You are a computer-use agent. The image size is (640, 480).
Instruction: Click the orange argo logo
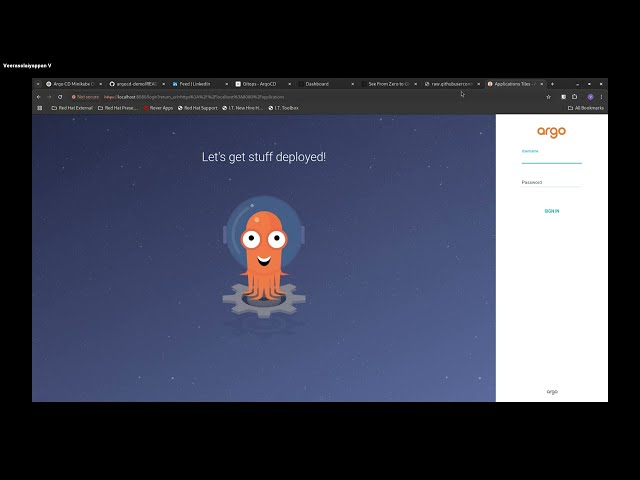point(551,132)
